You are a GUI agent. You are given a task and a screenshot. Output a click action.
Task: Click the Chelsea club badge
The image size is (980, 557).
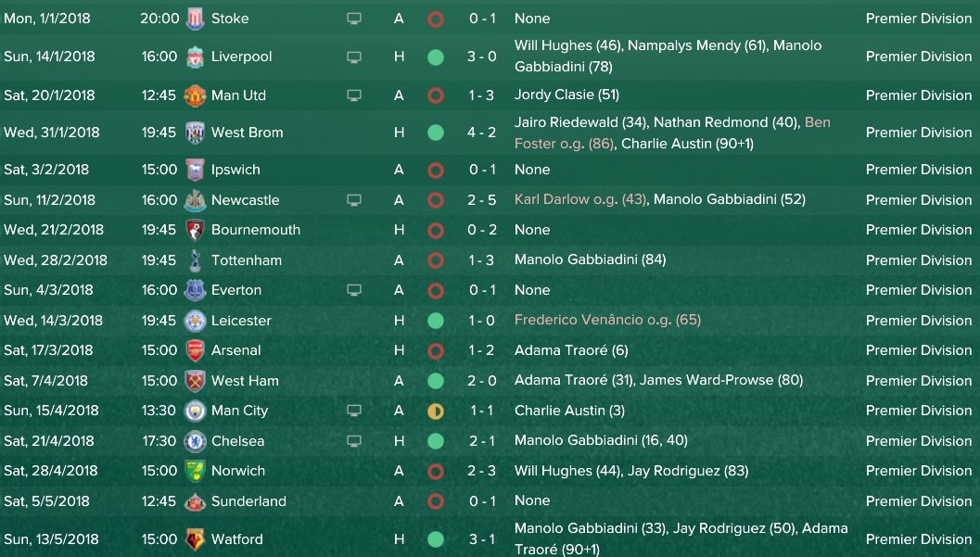click(x=195, y=441)
